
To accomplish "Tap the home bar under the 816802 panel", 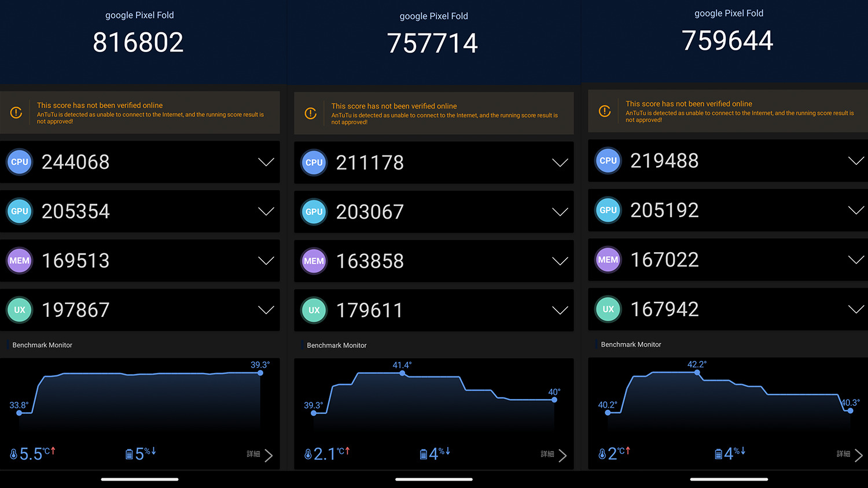I will click(x=139, y=479).
